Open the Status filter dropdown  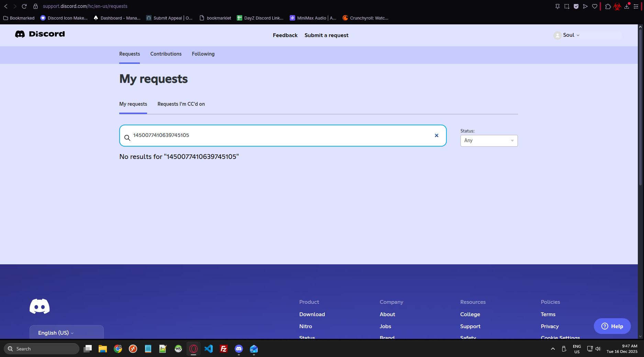click(x=489, y=140)
